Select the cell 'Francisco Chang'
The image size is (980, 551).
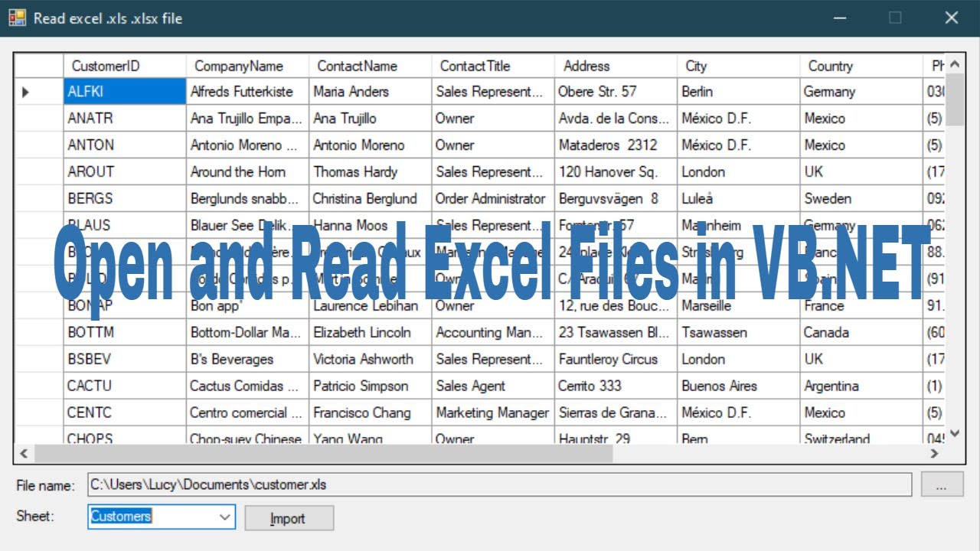371,412
